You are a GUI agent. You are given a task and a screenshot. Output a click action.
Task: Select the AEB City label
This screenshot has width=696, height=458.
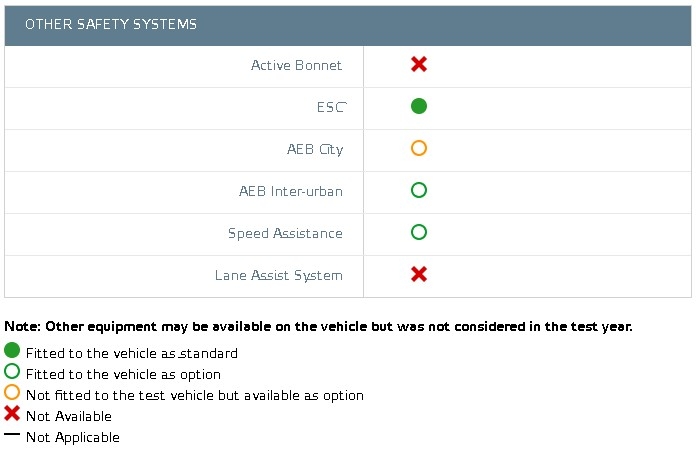click(315, 150)
